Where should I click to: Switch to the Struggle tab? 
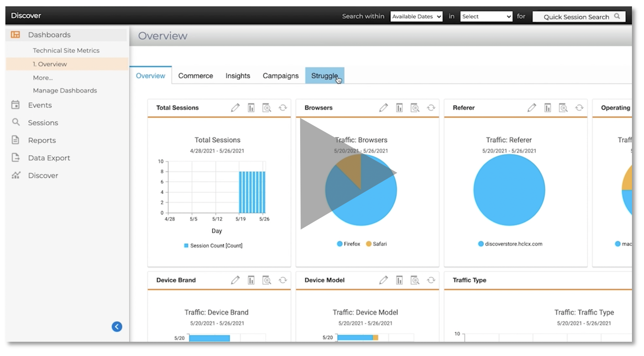(x=325, y=76)
